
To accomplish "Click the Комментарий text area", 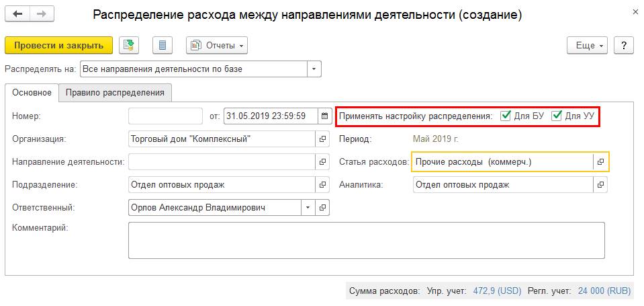I will [367, 241].
